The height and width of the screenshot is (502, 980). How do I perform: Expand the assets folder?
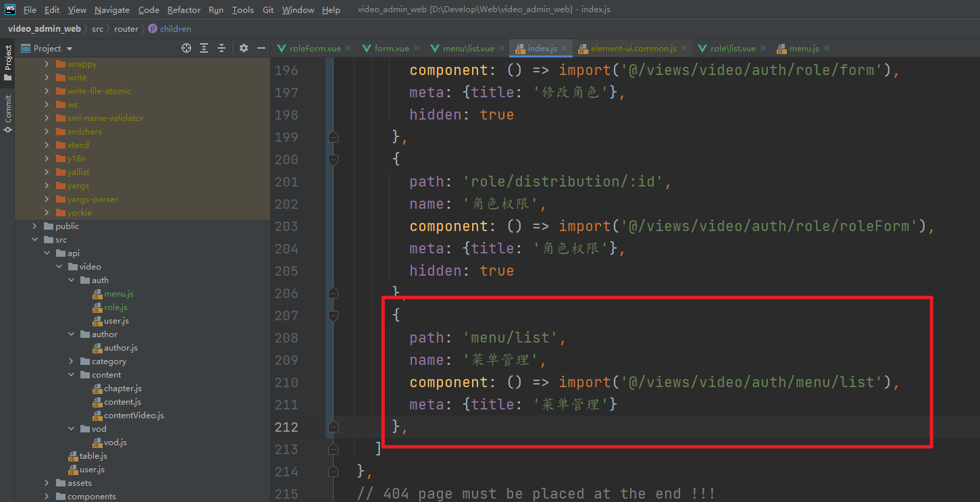[x=47, y=483]
